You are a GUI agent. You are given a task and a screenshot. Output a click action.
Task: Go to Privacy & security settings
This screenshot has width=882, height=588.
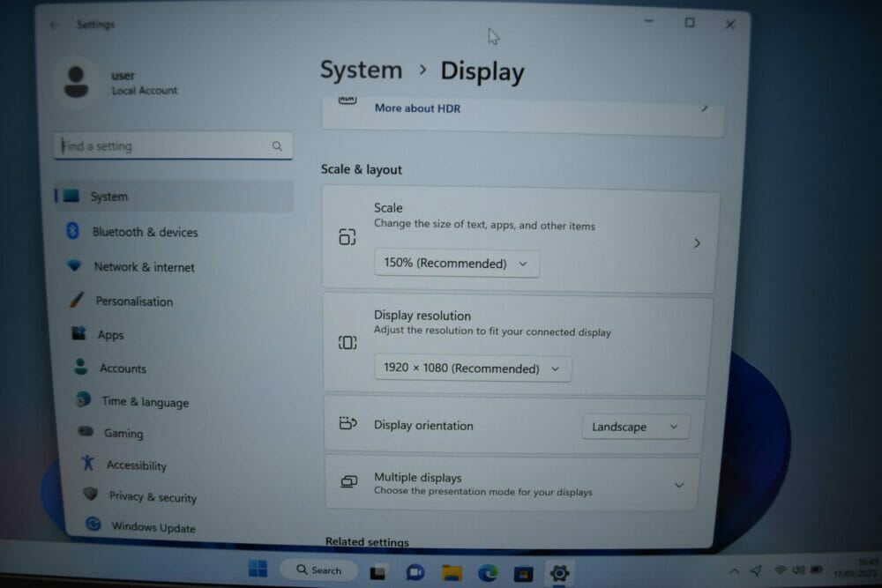[153, 497]
